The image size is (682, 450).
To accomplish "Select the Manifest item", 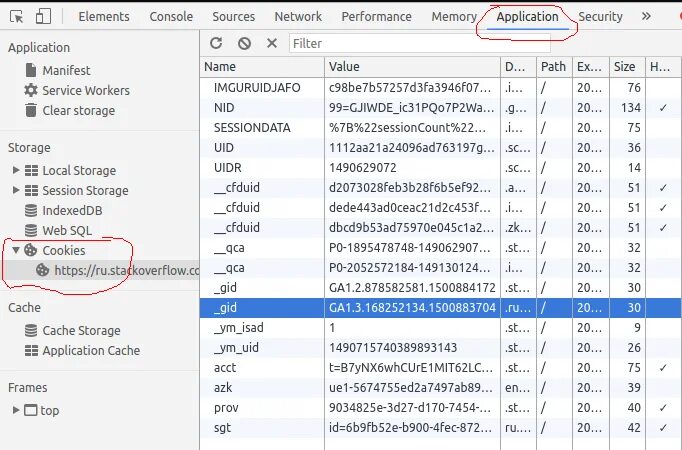I will [66, 70].
